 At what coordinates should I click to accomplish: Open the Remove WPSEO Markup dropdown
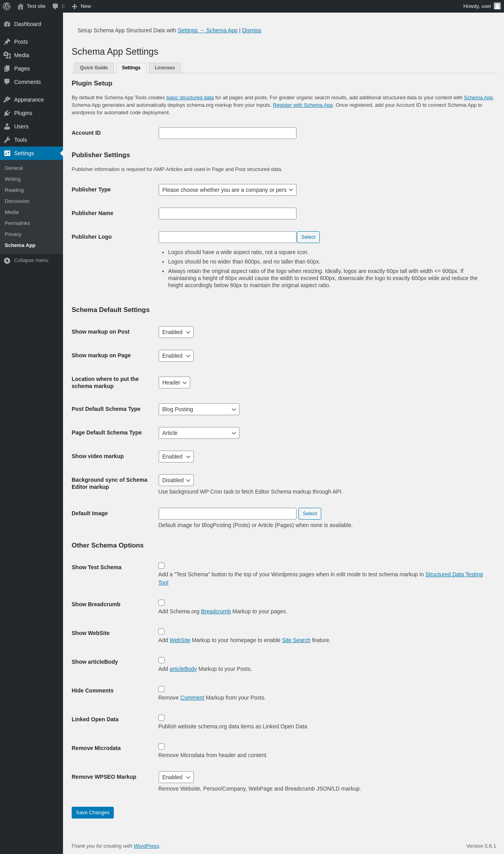point(176,777)
